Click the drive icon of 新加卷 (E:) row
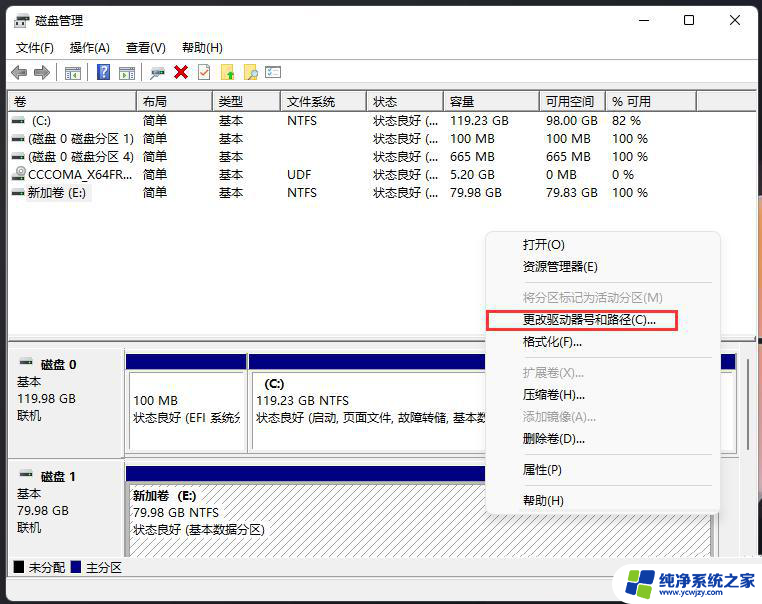This screenshot has height=604, width=762. pos(18,193)
